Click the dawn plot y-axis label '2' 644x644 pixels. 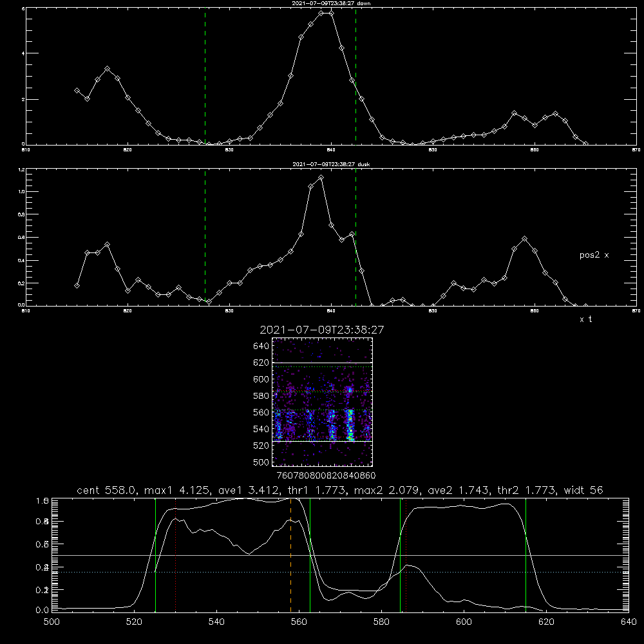[x=23, y=100]
